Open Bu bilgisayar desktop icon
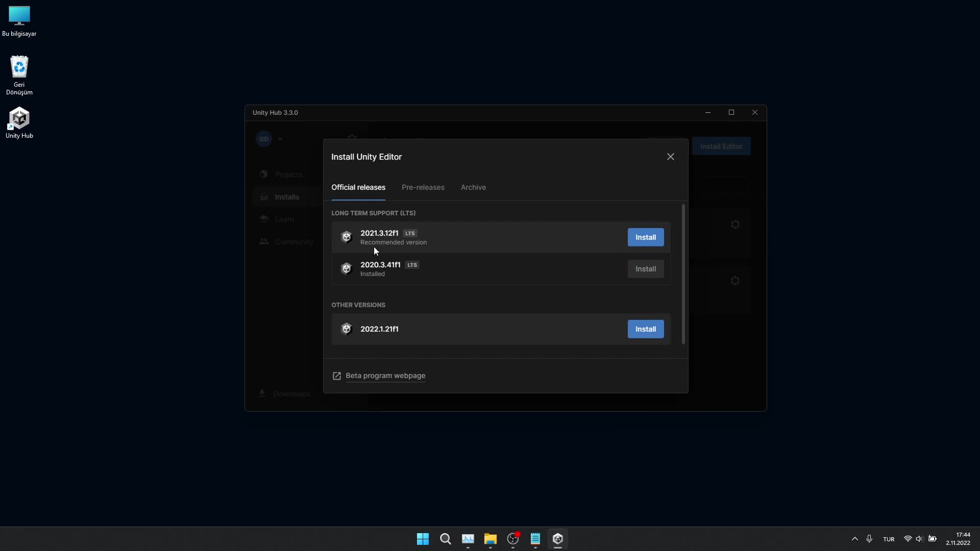 (19, 21)
